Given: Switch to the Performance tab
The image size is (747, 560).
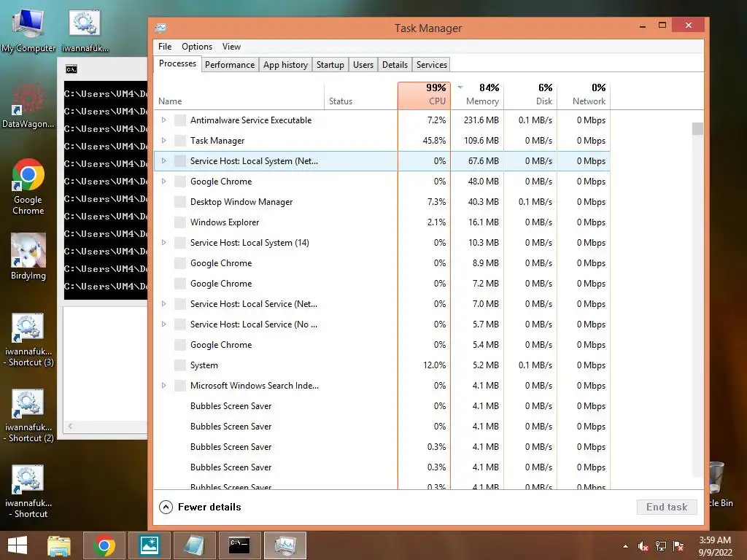Looking at the screenshot, I should (x=230, y=65).
